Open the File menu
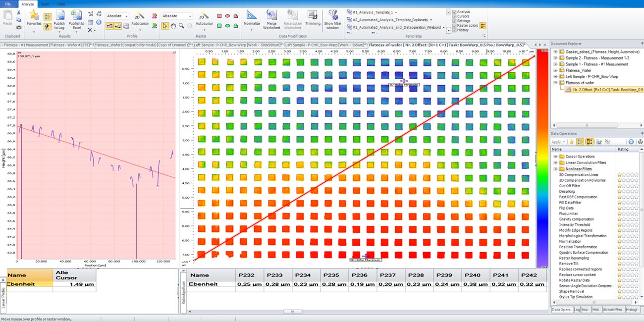 coord(8,3)
